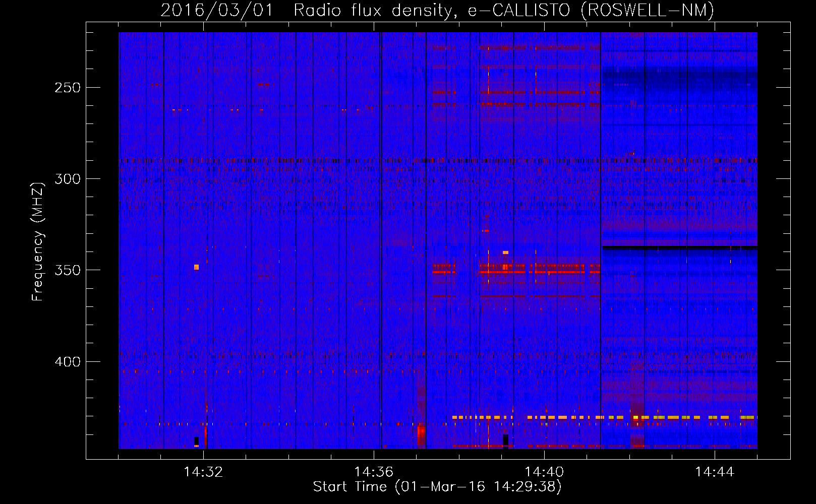816x504 pixels.
Task: Click the 400 frequency axis label
Action: coord(68,362)
